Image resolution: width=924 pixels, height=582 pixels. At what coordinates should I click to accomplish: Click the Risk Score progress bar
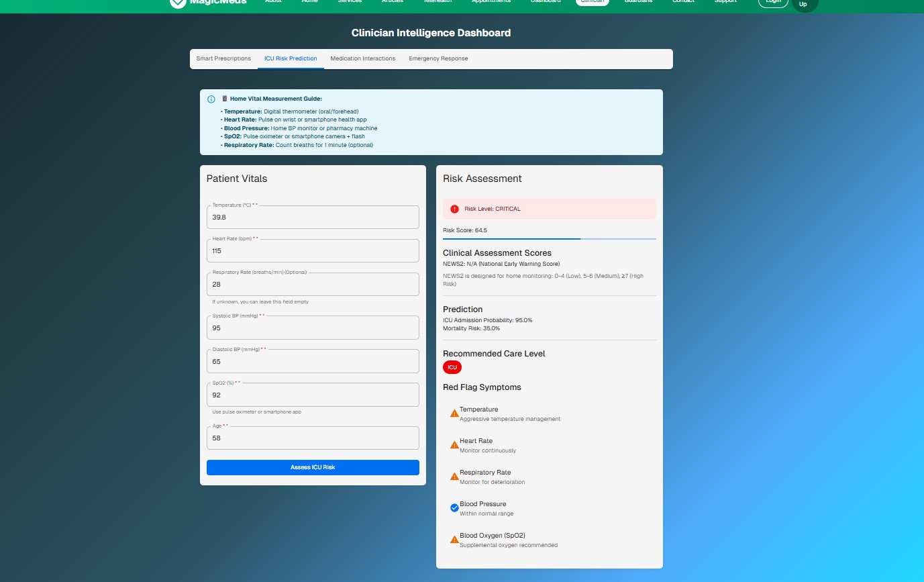coord(550,239)
